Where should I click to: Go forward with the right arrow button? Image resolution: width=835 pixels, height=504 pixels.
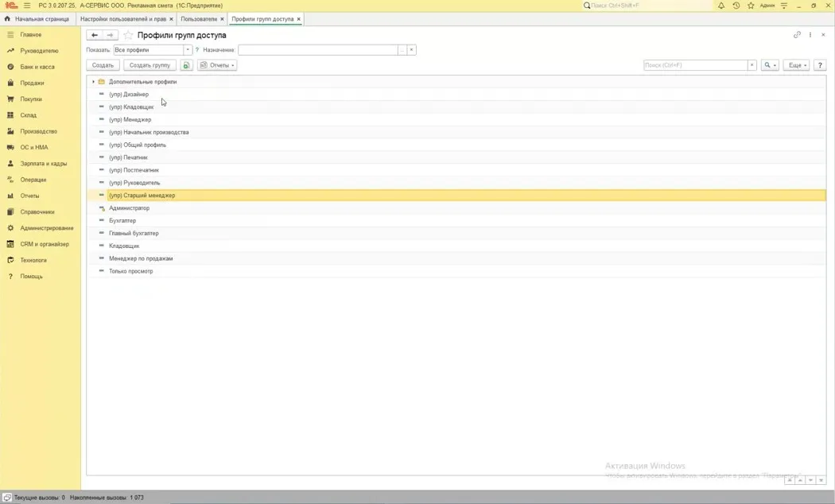coord(110,35)
